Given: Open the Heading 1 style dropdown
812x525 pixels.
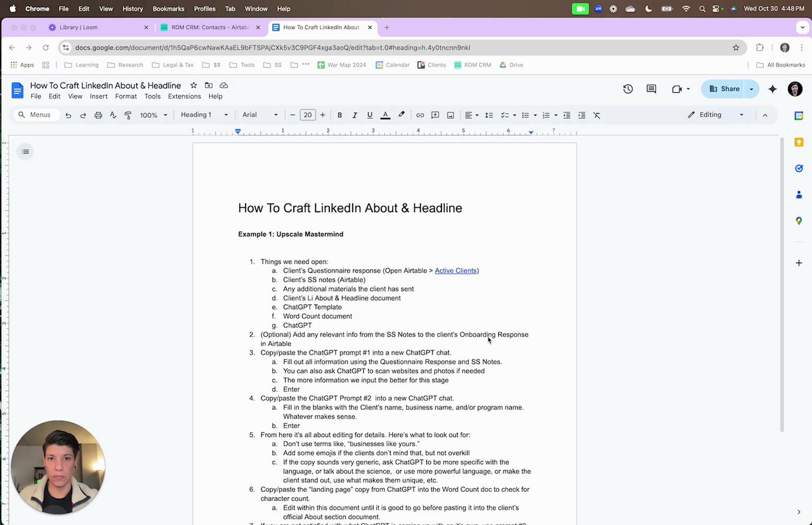Looking at the screenshot, I should pos(204,115).
